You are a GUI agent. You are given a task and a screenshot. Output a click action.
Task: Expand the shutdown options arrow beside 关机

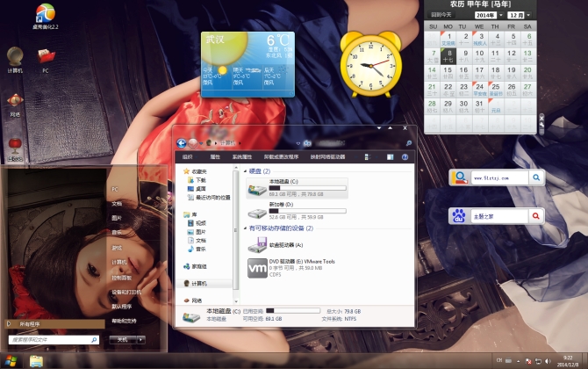(x=141, y=340)
